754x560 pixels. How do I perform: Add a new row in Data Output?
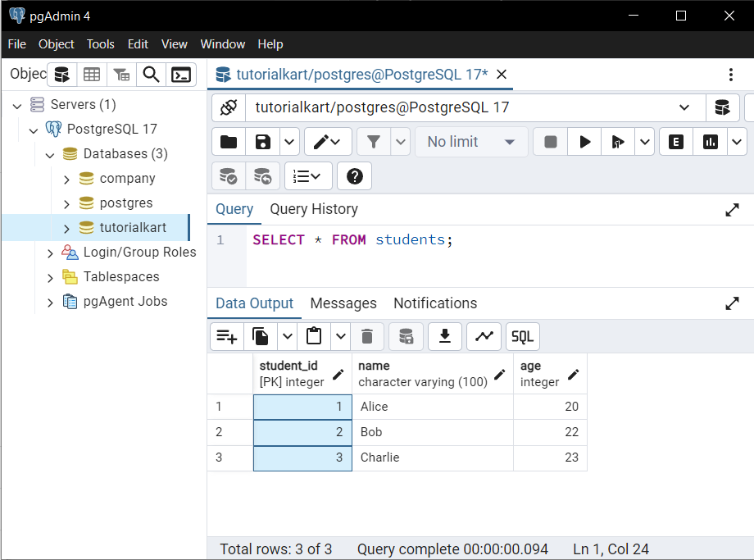227,336
